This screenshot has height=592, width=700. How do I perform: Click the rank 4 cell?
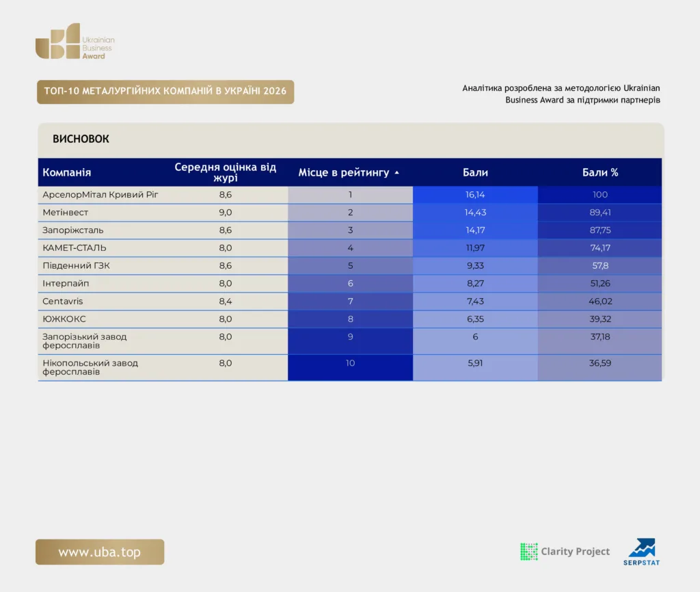(x=351, y=247)
